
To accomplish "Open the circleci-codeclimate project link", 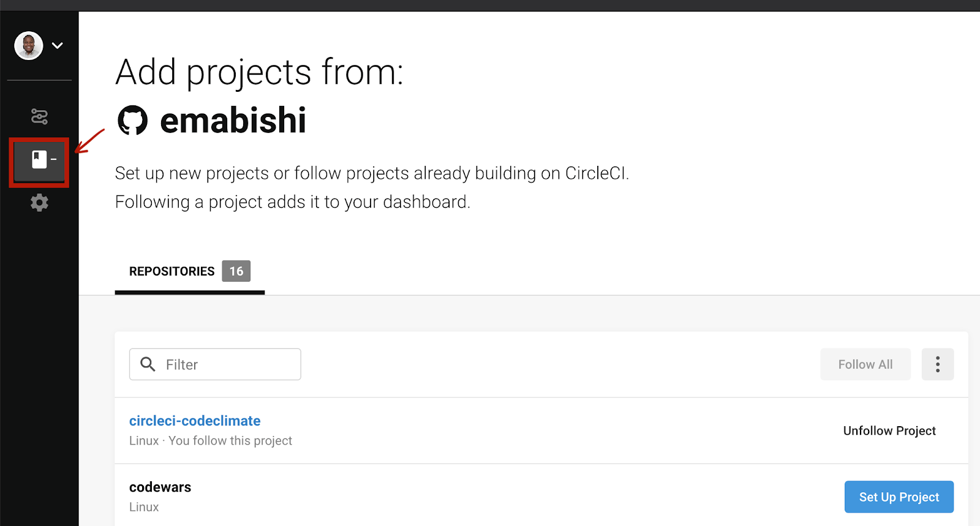I will pos(195,421).
